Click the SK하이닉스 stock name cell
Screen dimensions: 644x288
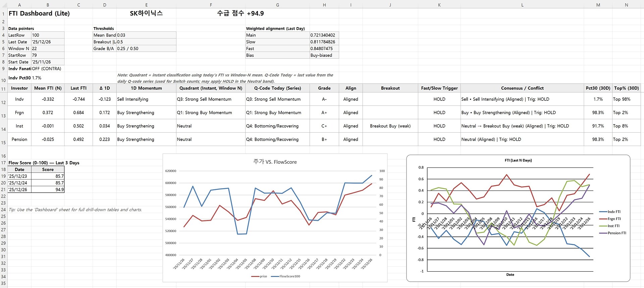pos(146,13)
